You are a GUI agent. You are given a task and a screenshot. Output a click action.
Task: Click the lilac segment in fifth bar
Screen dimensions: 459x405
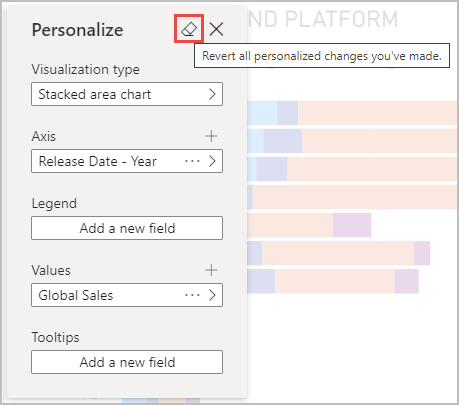[352, 225]
